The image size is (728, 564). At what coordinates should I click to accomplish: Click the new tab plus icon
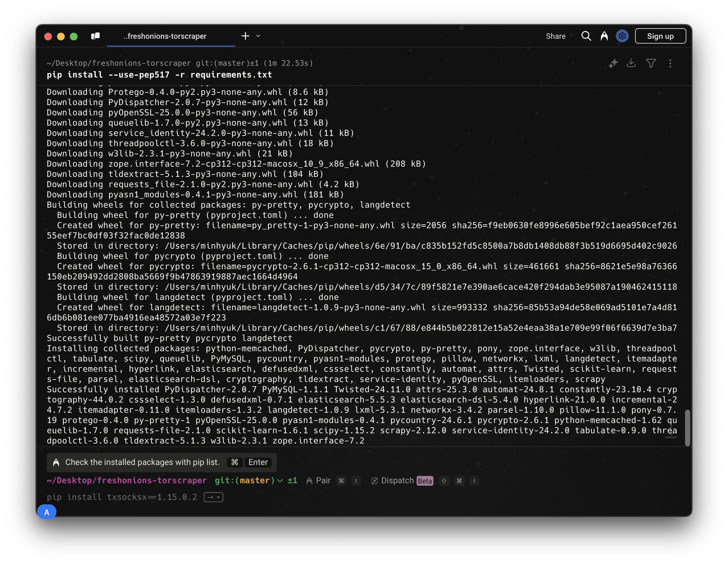pos(245,36)
